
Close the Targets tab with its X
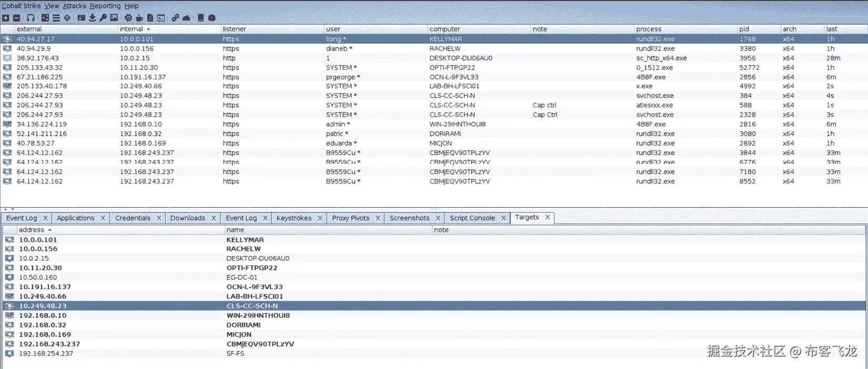[x=547, y=217]
